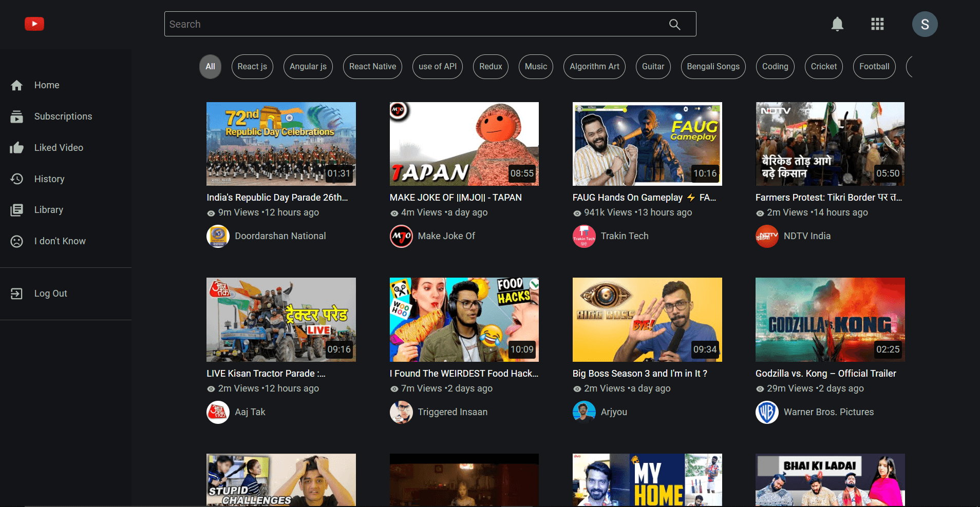Click the search magnifier icon
This screenshot has width=980, height=507.
[674, 24]
